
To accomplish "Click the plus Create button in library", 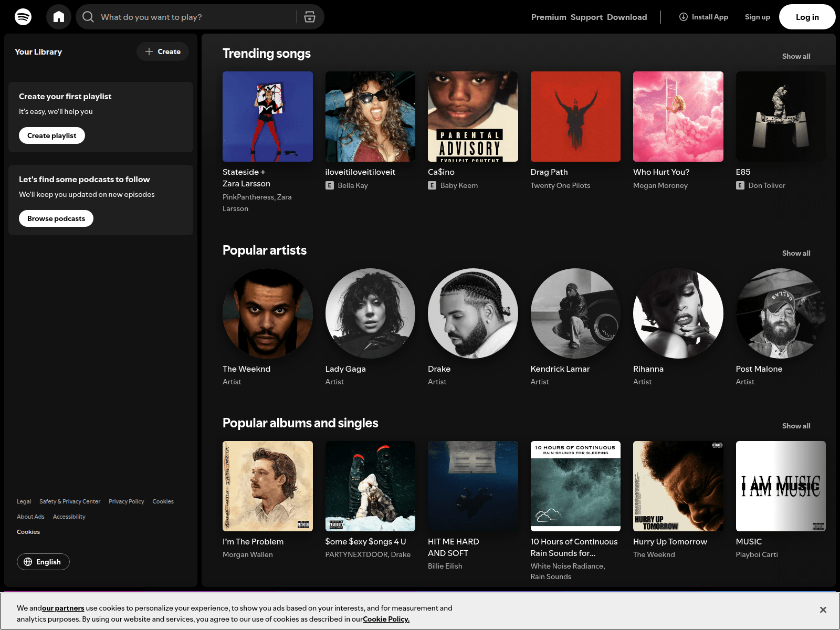I will point(163,51).
